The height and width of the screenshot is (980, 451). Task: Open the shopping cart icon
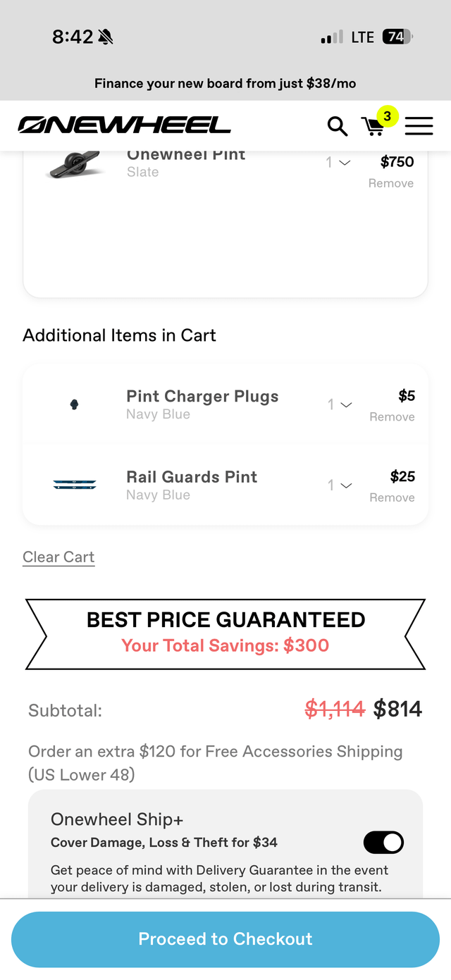(373, 127)
